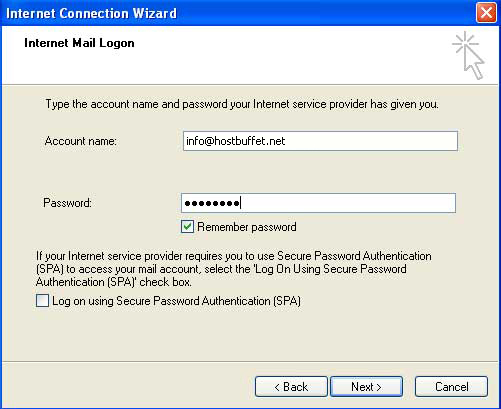The height and width of the screenshot is (409, 501).
Task: Click the info@hostbuffet.net text in Account name
Action: [x=235, y=141]
